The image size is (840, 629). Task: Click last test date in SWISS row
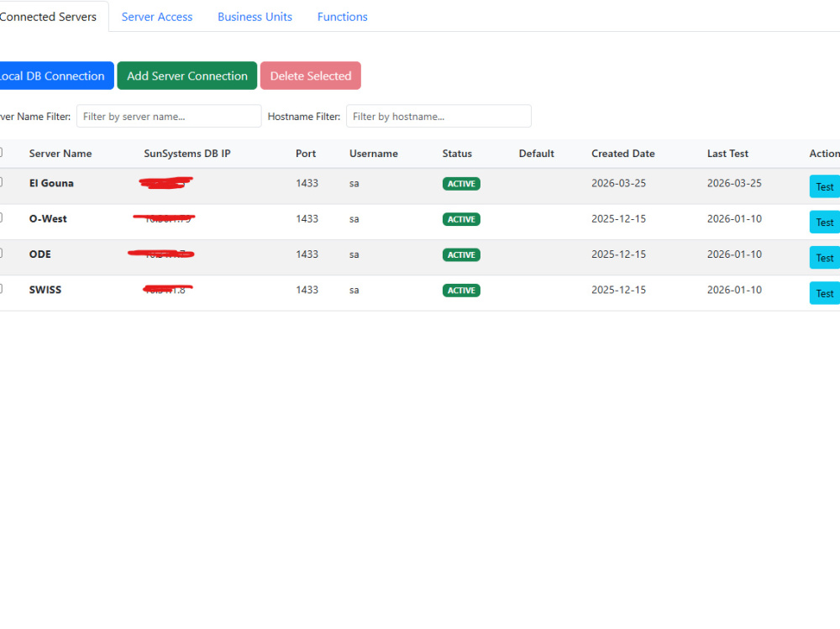pyautogui.click(x=734, y=290)
